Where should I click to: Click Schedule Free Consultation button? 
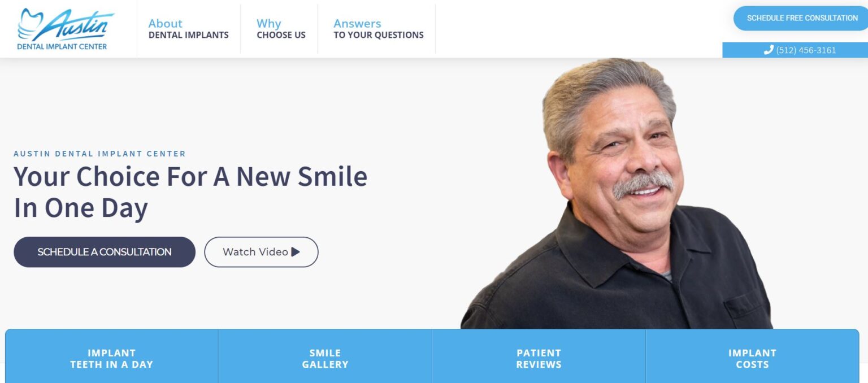coord(801,18)
